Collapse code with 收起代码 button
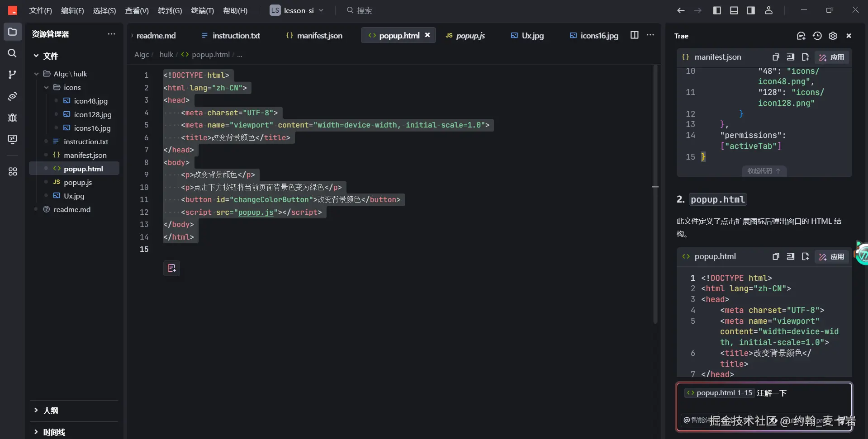The height and width of the screenshot is (439, 868). (764, 171)
